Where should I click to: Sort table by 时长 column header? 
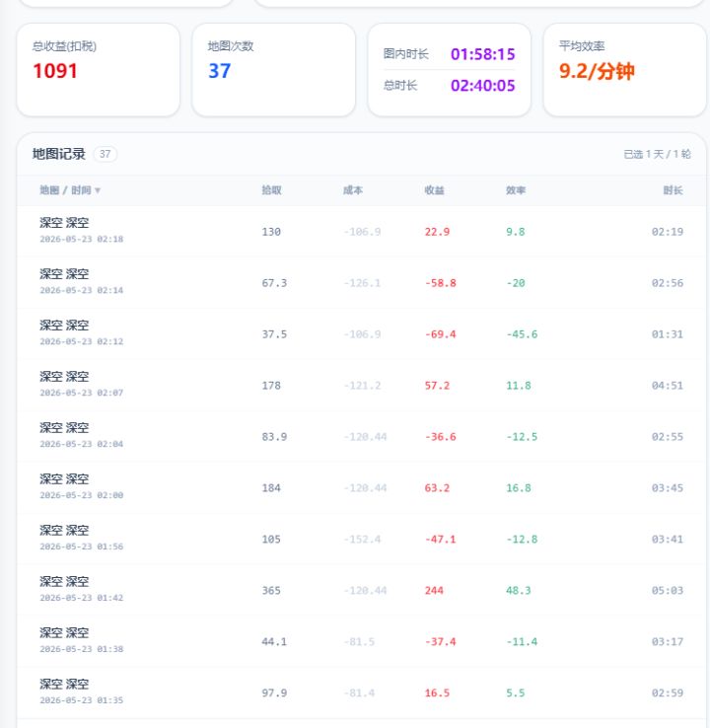(x=673, y=190)
